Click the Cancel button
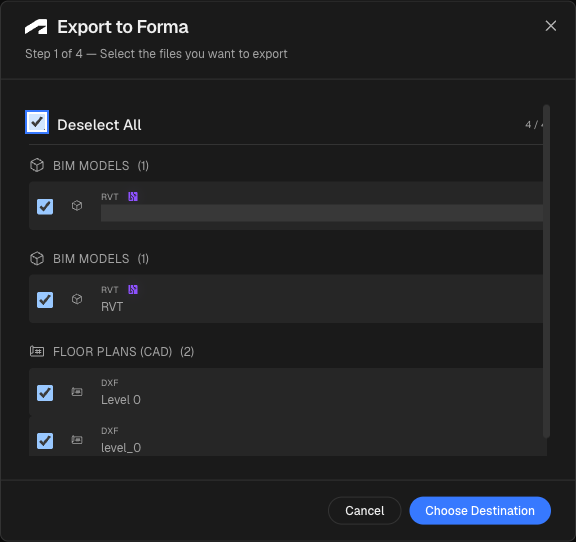Screen dimensions: 576x542 (x=364, y=511)
